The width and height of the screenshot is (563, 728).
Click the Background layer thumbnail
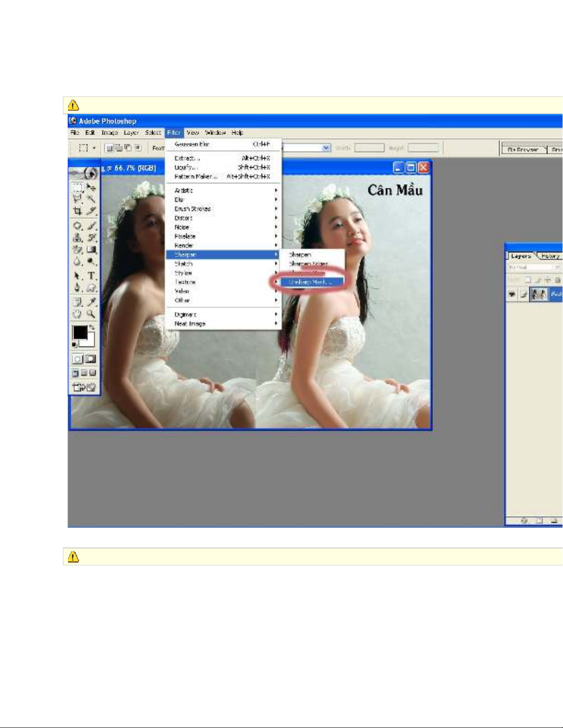click(539, 294)
